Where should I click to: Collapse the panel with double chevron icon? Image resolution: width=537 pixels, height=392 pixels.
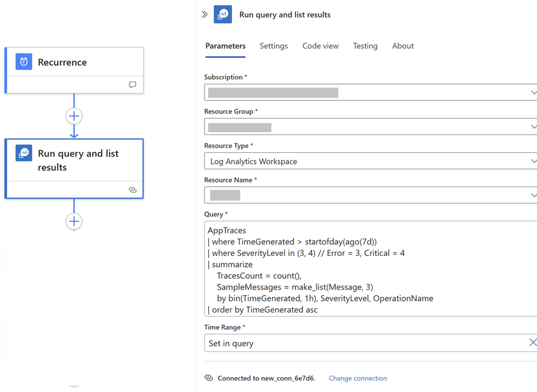click(x=204, y=14)
